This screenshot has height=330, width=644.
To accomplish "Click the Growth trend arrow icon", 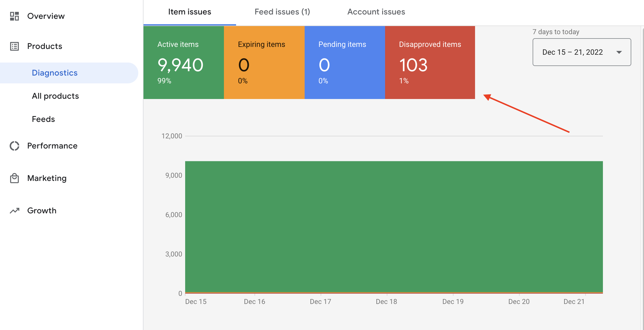I will (14, 211).
